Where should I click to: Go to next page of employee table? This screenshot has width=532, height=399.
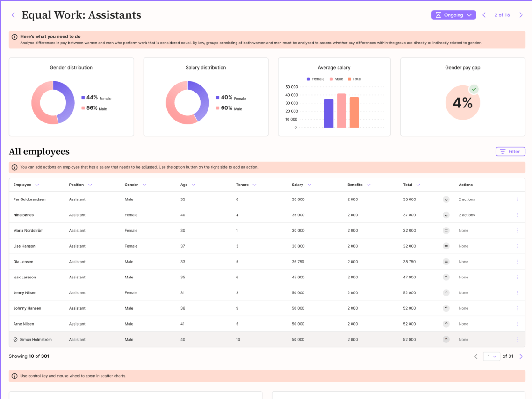521,356
